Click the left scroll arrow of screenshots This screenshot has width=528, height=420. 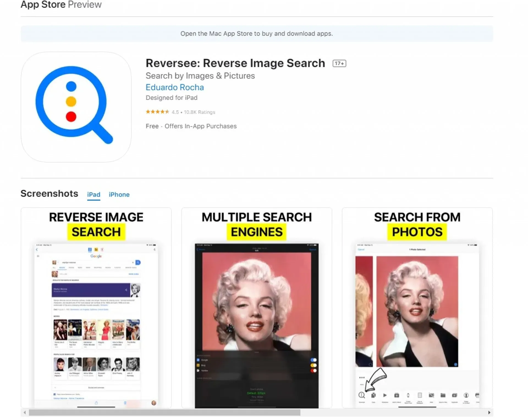tap(25, 412)
